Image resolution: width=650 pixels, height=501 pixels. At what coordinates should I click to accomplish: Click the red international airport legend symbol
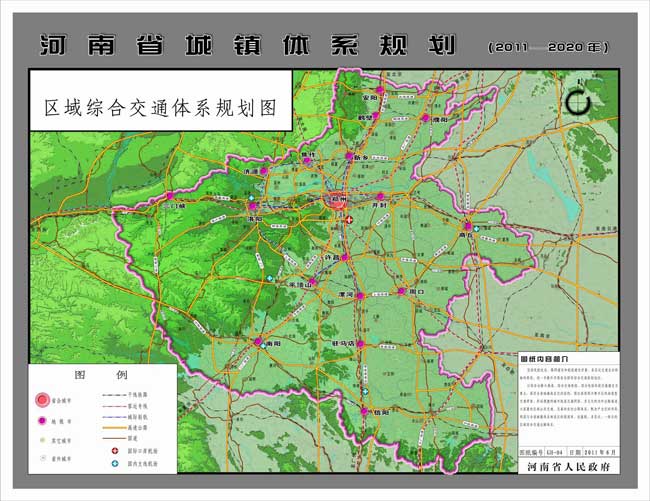(115, 451)
